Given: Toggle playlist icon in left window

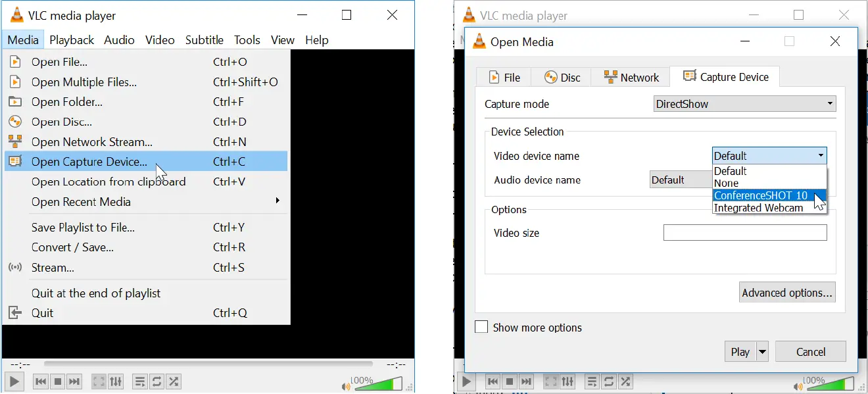Looking at the screenshot, I should [x=139, y=382].
